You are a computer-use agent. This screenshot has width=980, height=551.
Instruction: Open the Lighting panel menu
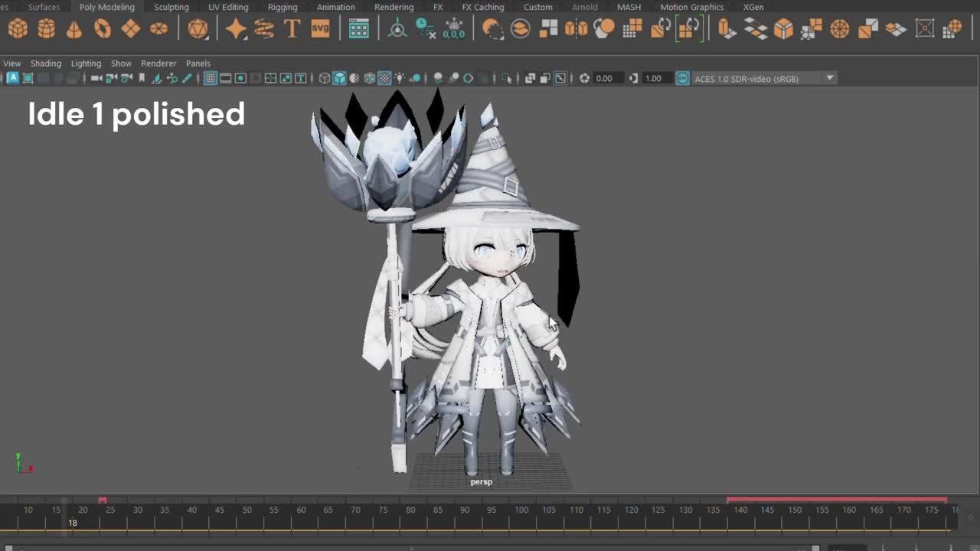coord(86,64)
